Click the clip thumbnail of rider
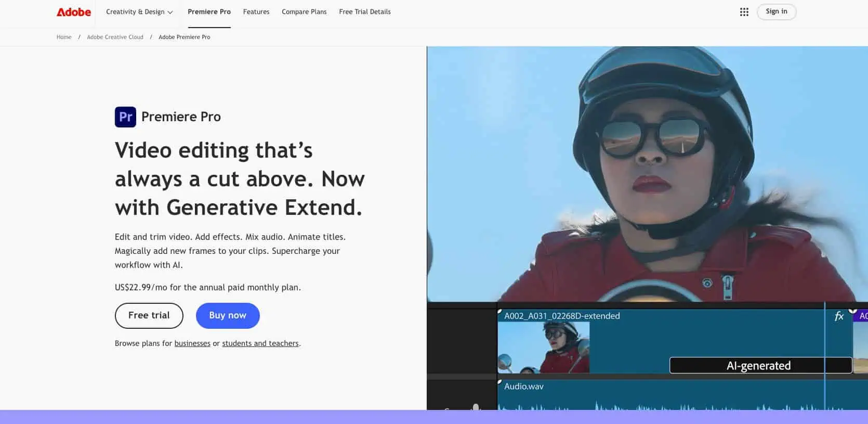Image resolution: width=868 pixels, height=424 pixels. [544, 348]
